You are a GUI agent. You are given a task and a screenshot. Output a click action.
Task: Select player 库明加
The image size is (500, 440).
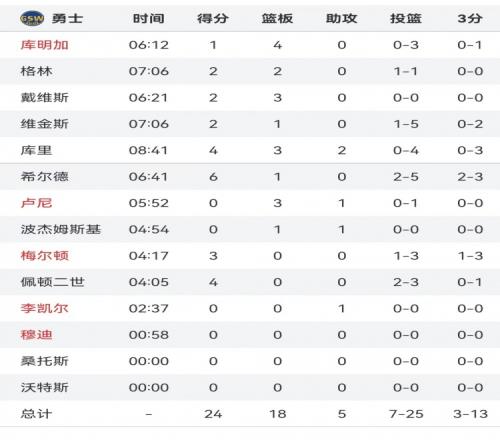(45, 45)
